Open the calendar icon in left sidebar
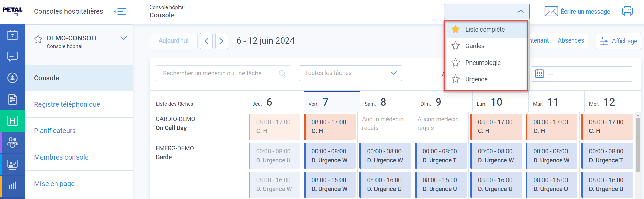 pos(13,35)
